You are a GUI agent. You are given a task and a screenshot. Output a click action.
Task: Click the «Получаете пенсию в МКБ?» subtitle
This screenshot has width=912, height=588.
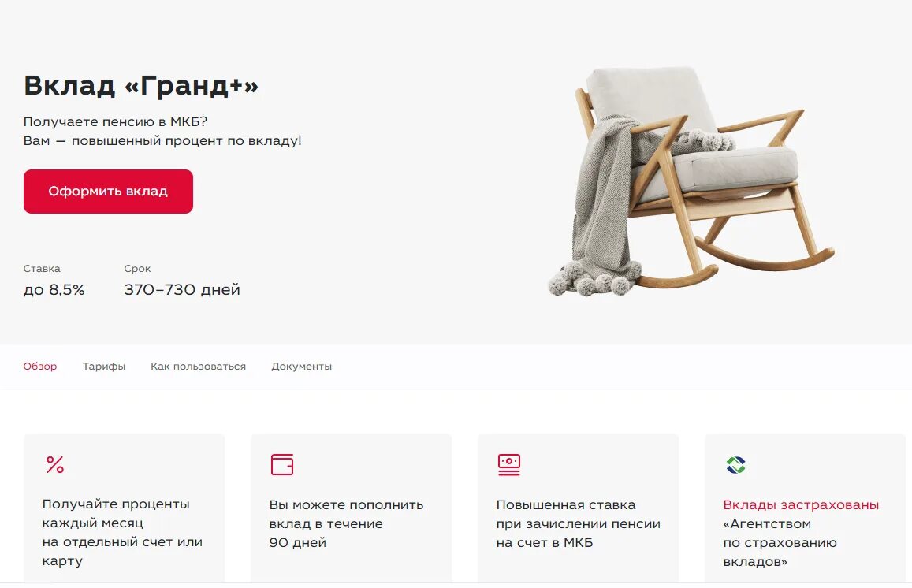tap(115, 122)
